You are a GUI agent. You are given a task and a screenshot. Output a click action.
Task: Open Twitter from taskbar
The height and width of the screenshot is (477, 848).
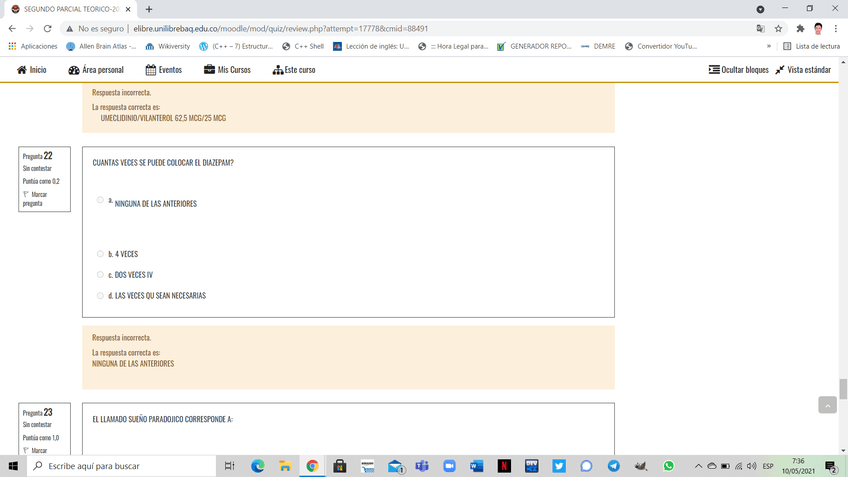559,466
